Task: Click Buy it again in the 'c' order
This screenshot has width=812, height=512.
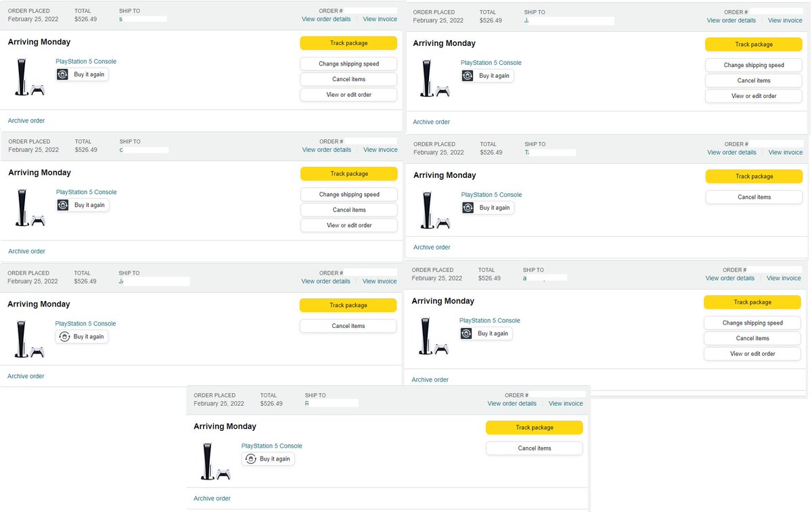Action: click(x=83, y=205)
